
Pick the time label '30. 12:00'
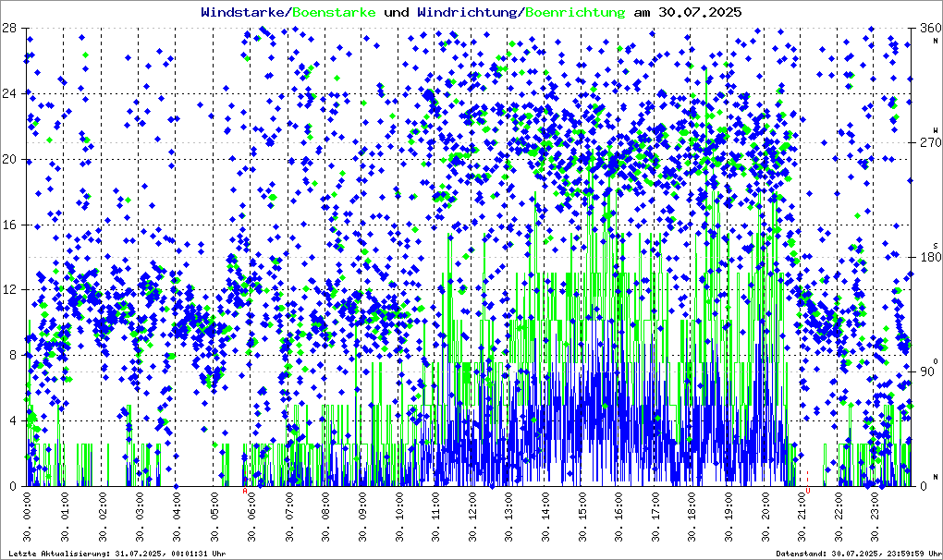(472, 517)
